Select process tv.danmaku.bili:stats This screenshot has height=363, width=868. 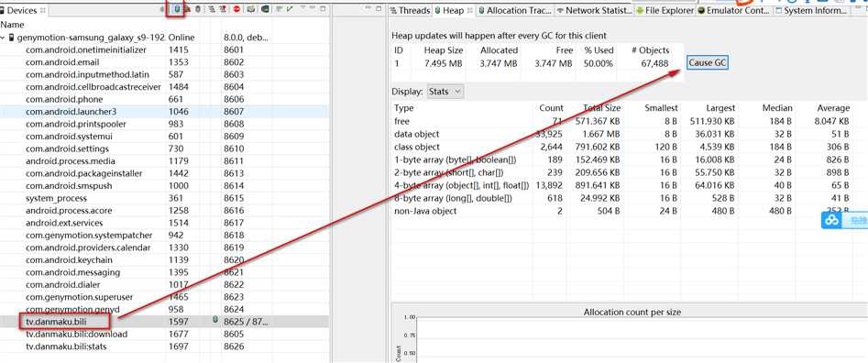tap(164, 346)
